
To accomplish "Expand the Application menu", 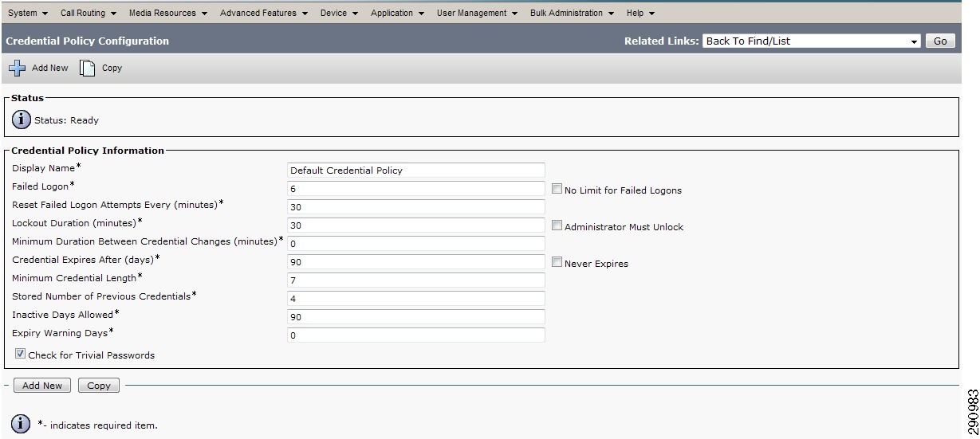I will (398, 13).
